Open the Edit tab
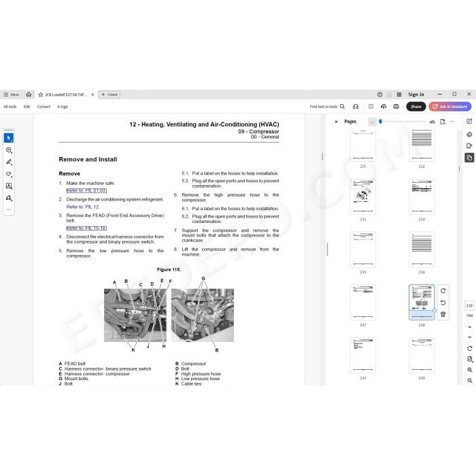This screenshot has width=476, height=476. point(27,107)
